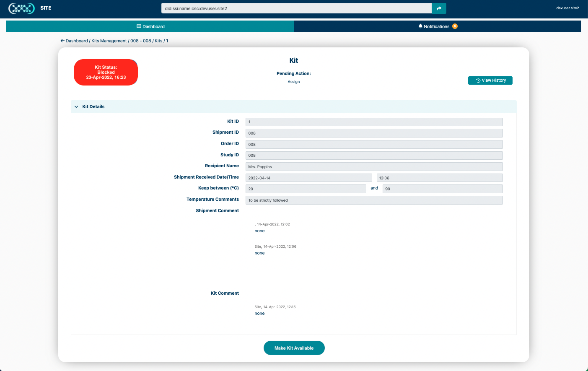
Task: Open the Kits Management breadcrumb link
Action: [110, 41]
